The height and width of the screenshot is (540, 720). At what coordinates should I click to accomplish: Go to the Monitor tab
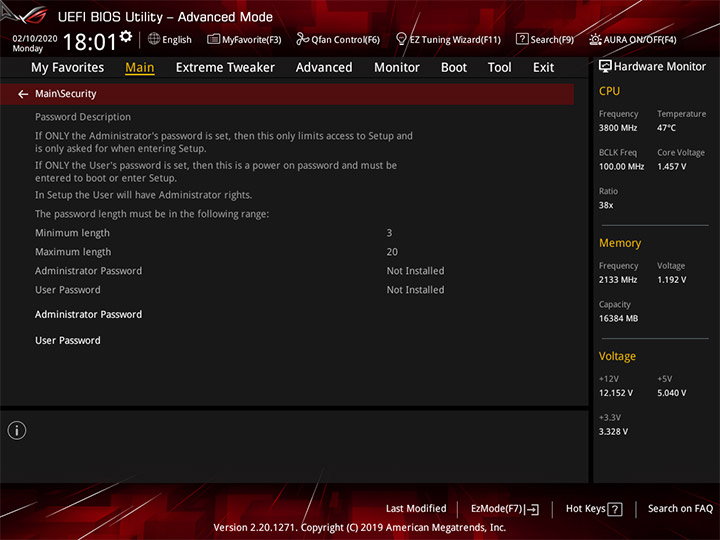[397, 68]
